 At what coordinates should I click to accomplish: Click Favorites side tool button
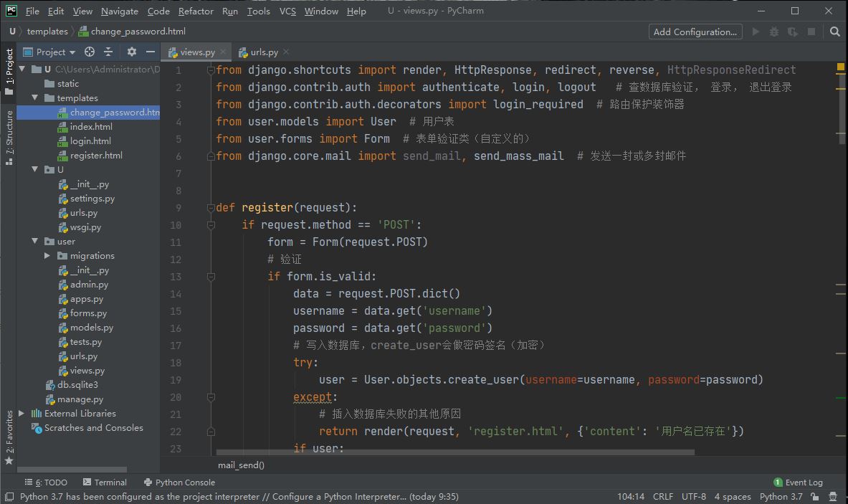pyautogui.click(x=9, y=437)
